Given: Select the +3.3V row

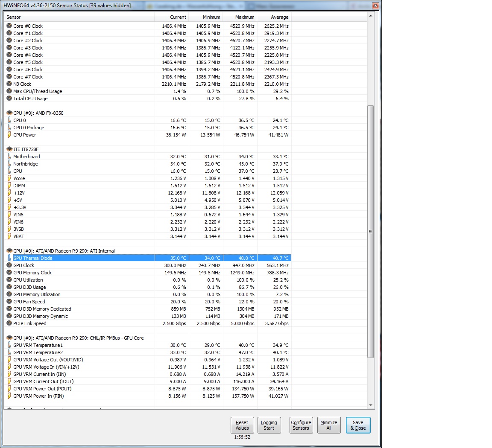Looking at the screenshot, I should coord(147,207).
